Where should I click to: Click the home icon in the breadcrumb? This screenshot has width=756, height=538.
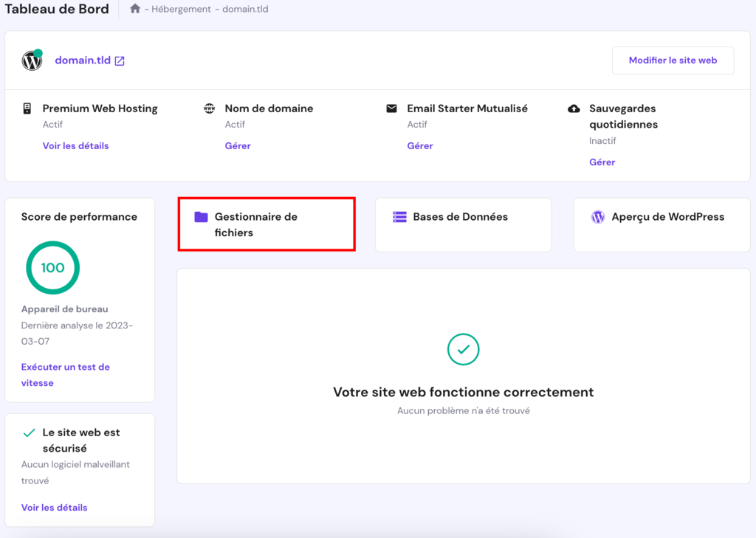pyautogui.click(x=135, y=9)
